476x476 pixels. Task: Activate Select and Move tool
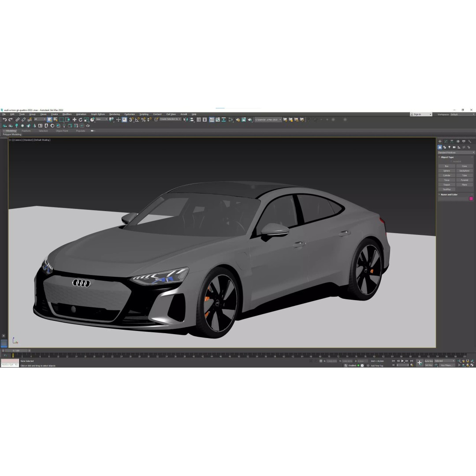click(74, 119)
